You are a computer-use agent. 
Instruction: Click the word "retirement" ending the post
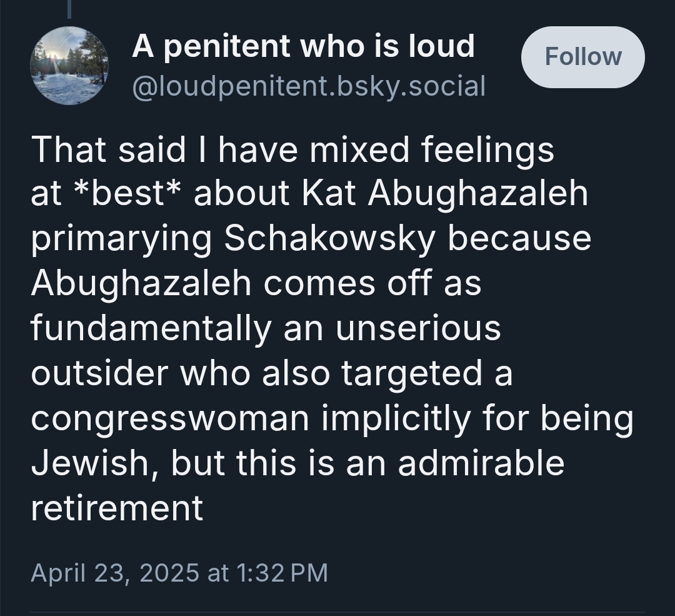click(117, 508)
